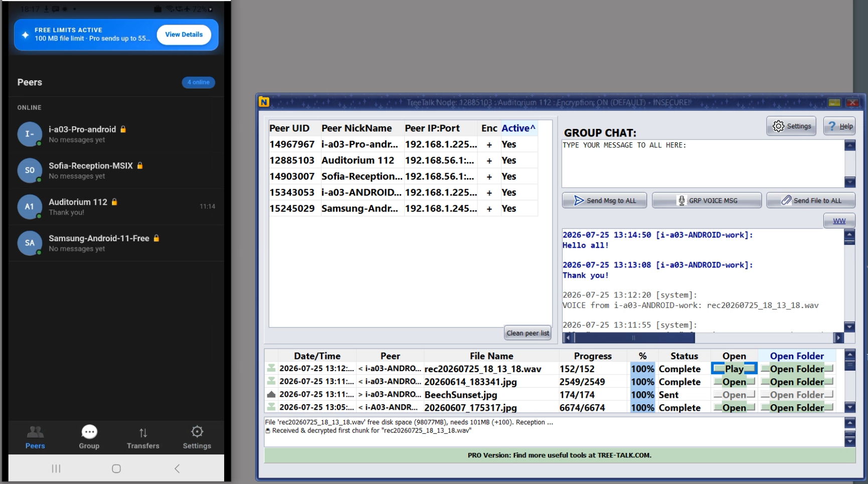
Task: Click chat log horizontal scroll right arrow
Action: pos(838,338)
